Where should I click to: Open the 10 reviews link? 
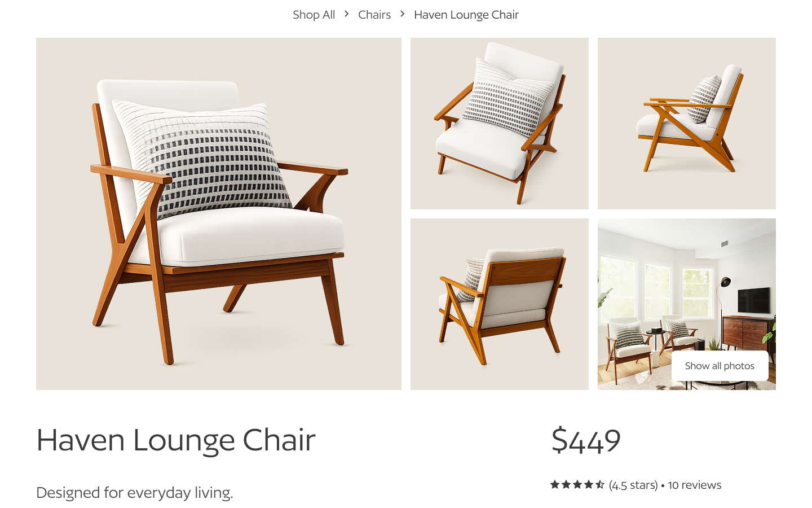point(695,485)
